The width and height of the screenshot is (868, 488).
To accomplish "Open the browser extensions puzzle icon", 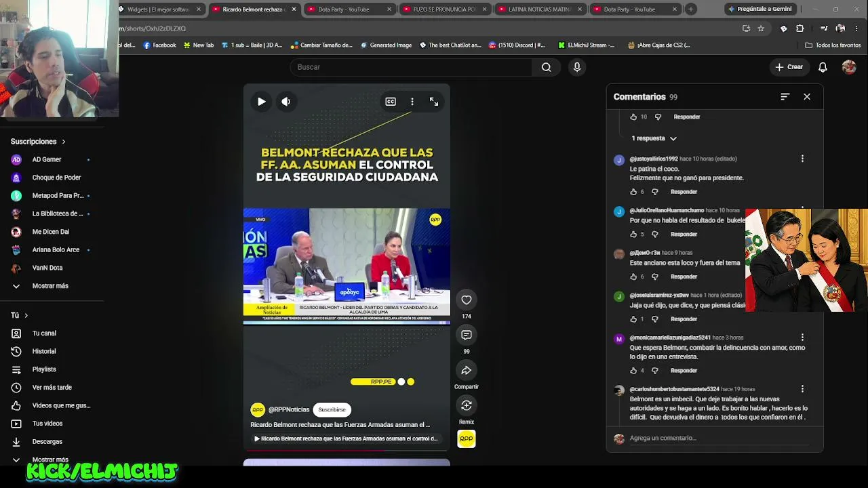I will click(x=800, y=28).
